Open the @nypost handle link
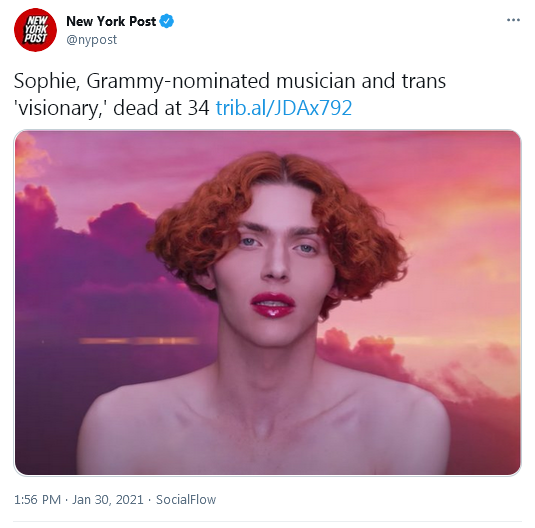535x528 pixels. click(91, 40)
